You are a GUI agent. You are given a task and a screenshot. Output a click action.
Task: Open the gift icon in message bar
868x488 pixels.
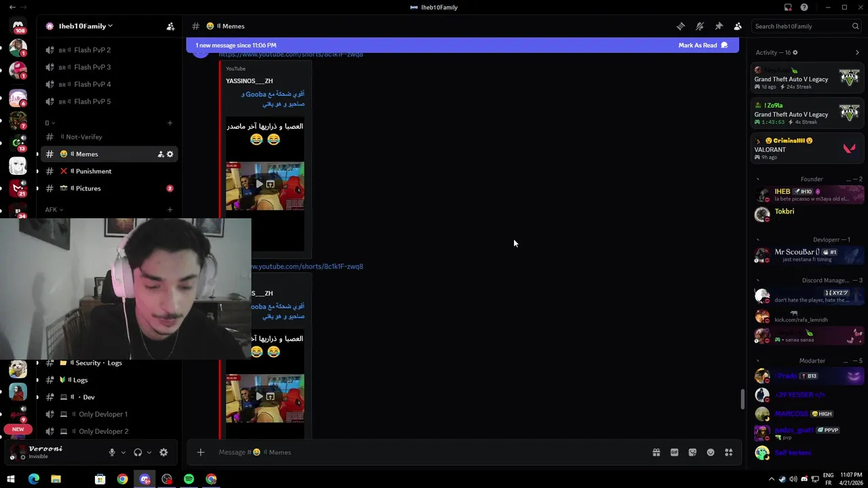(x=656, y=453)
